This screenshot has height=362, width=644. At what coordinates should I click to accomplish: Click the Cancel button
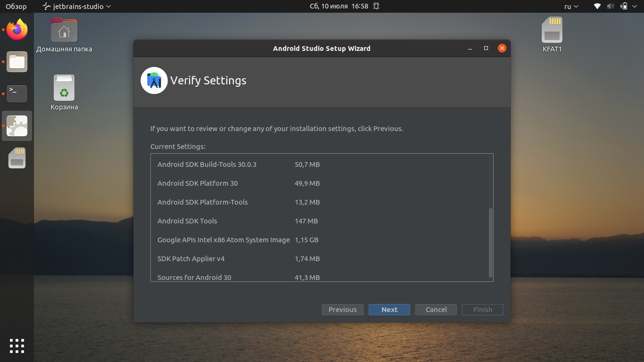tap(436, 310)
